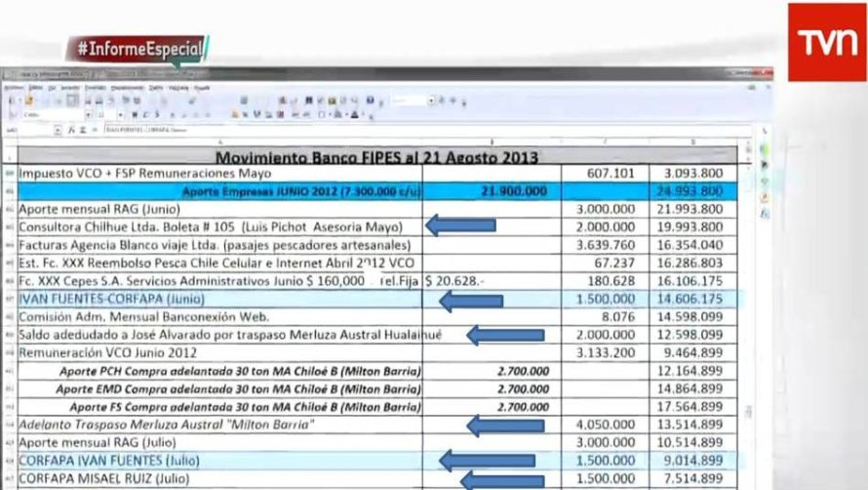Toggle bold formatting in the toolbar

point(135,115)
